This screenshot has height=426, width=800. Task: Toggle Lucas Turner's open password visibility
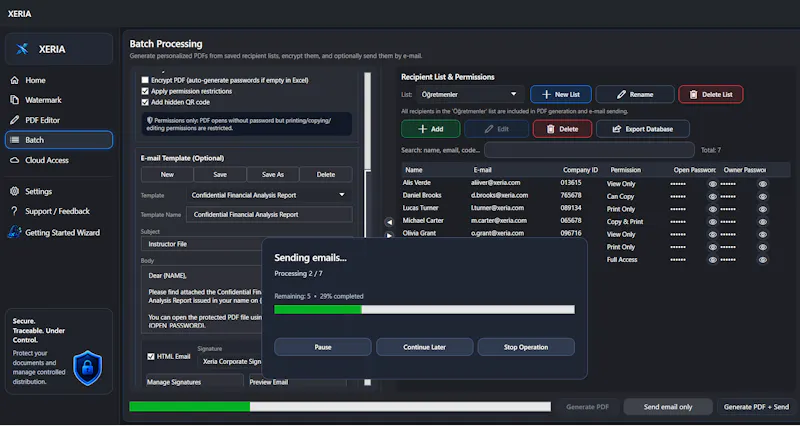pyautogui.click(x=713, y=209)
